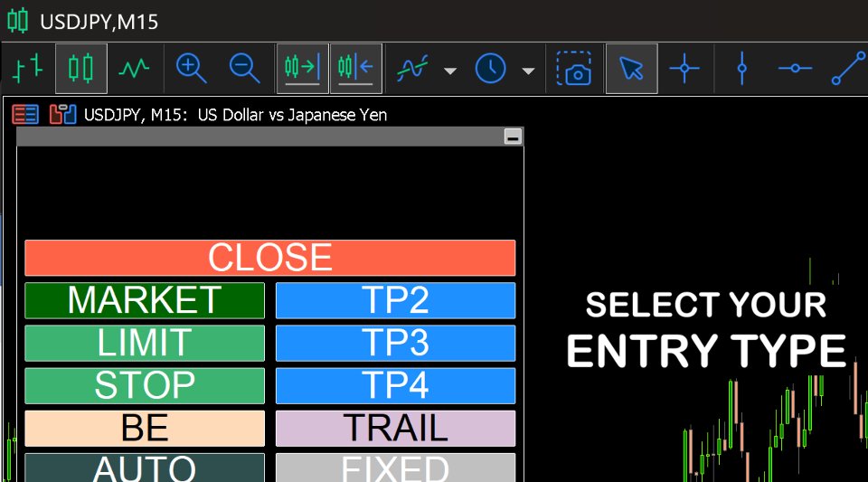Select LIMIT entry type

coord(145,343)
